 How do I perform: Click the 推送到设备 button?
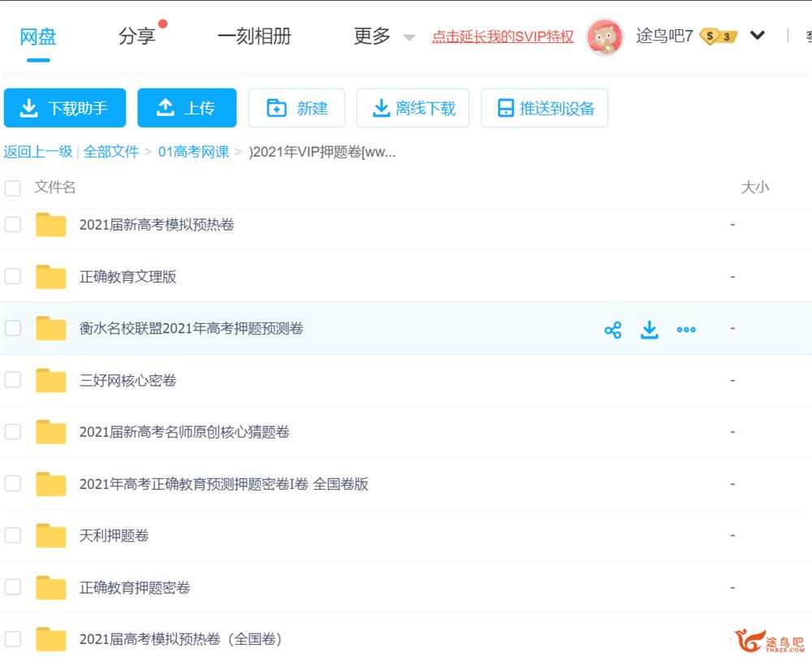pyautogui.click(x=544, y=108)
